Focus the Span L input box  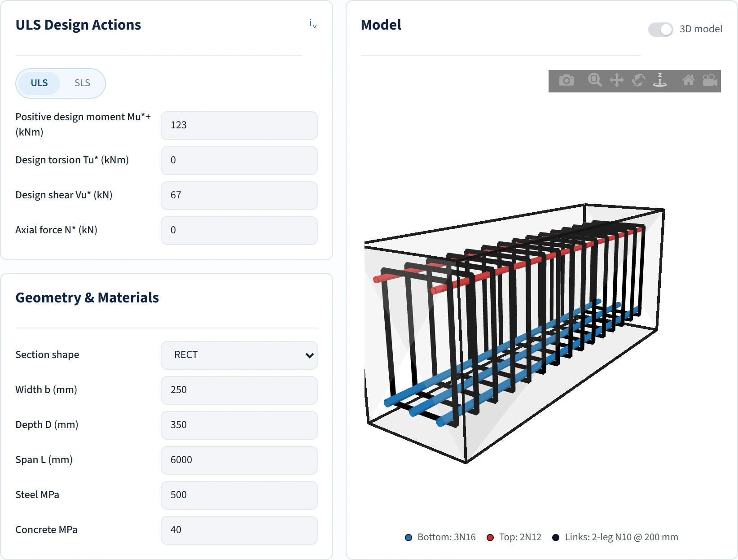click(x=239, y=460)
